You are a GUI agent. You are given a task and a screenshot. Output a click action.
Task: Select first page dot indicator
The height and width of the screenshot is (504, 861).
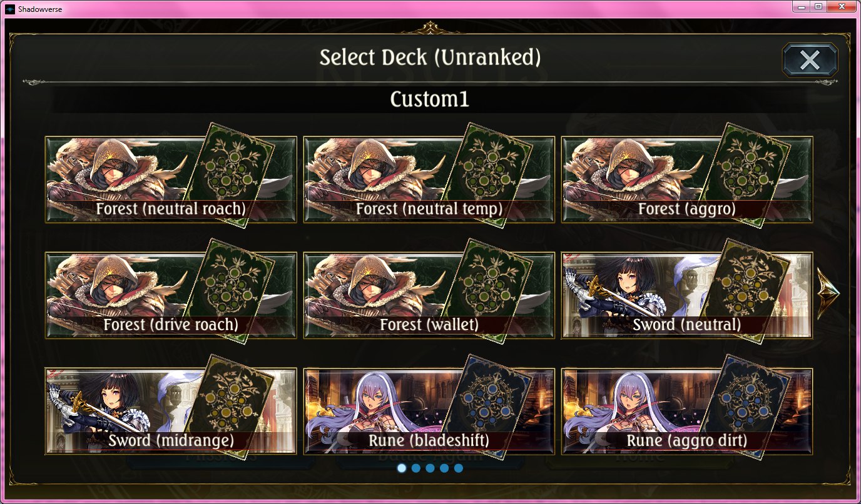pos(402,468)
